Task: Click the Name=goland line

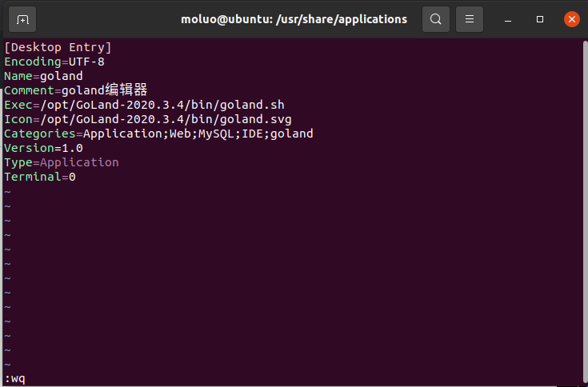Action: (43, 76)
